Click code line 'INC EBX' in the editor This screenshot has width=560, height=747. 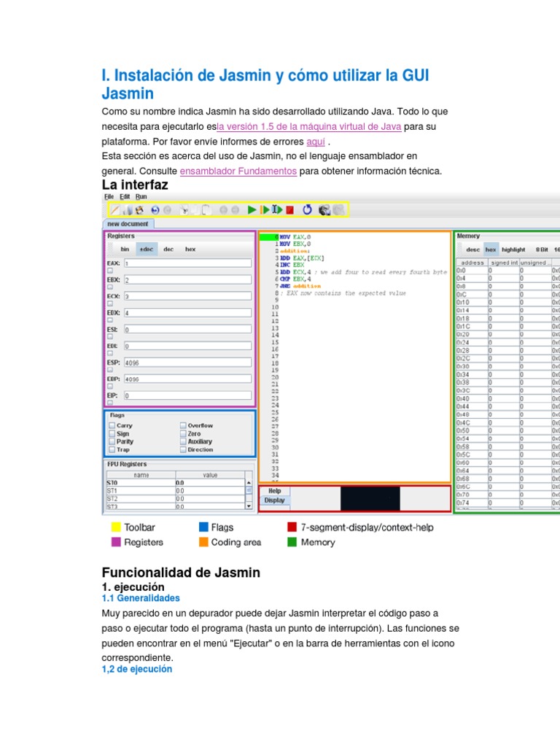point(292,265)
